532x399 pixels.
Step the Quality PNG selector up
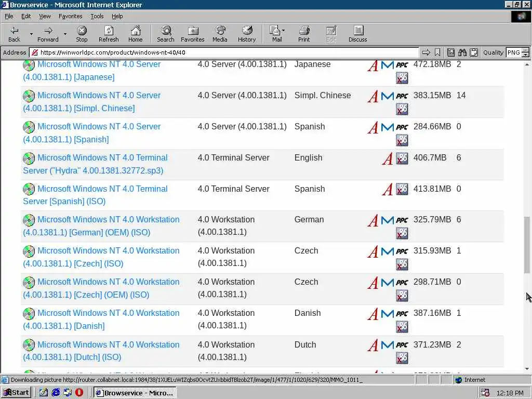click(526, 50)
